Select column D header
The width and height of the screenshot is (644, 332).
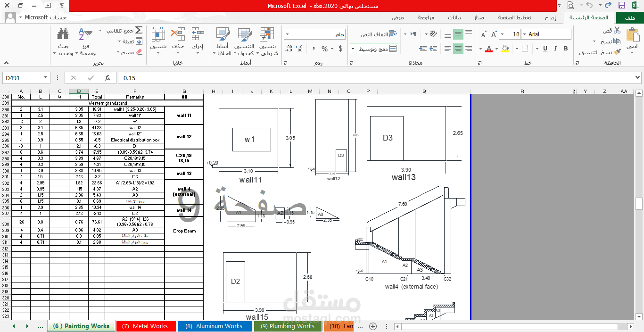point(79,91)
